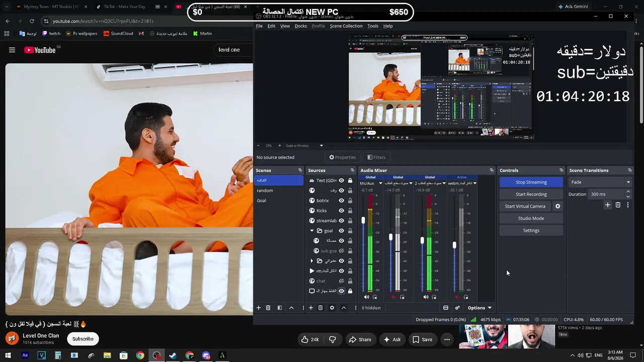644x362 pixels.
Task: Open advanced audio properties gears icon
Action: [x=457, y=308]
